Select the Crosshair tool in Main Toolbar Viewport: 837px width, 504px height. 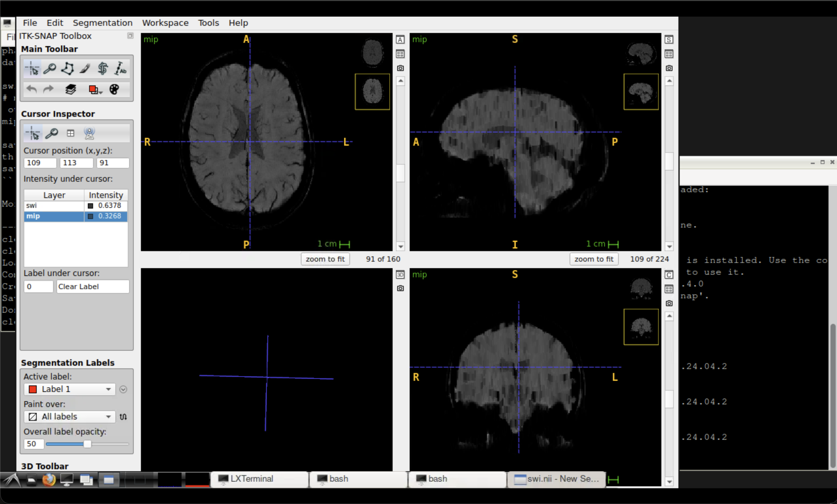[x=33, y=69]
